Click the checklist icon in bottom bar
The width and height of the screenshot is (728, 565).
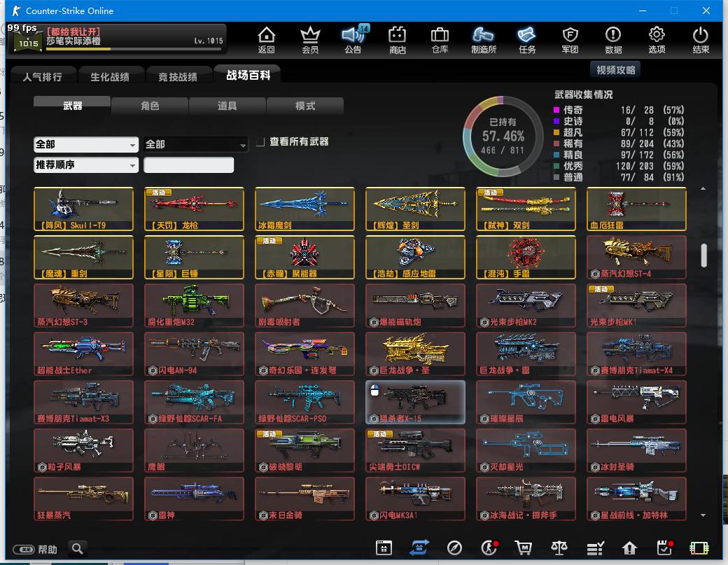[595, 548]
